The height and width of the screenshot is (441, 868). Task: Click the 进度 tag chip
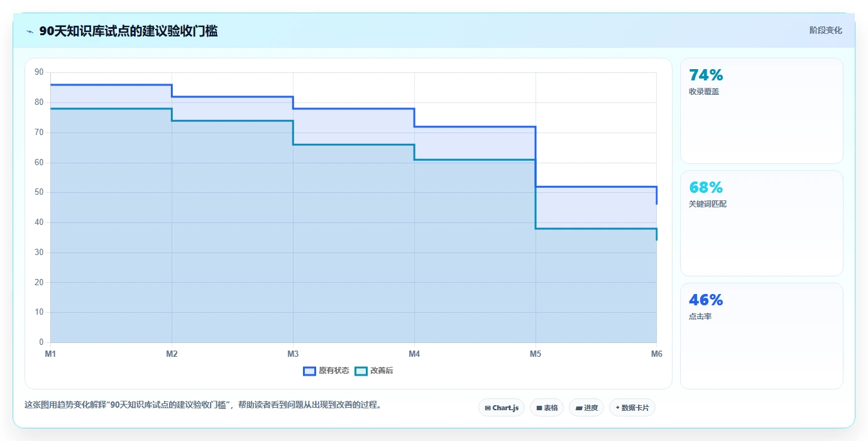point(586,408)
